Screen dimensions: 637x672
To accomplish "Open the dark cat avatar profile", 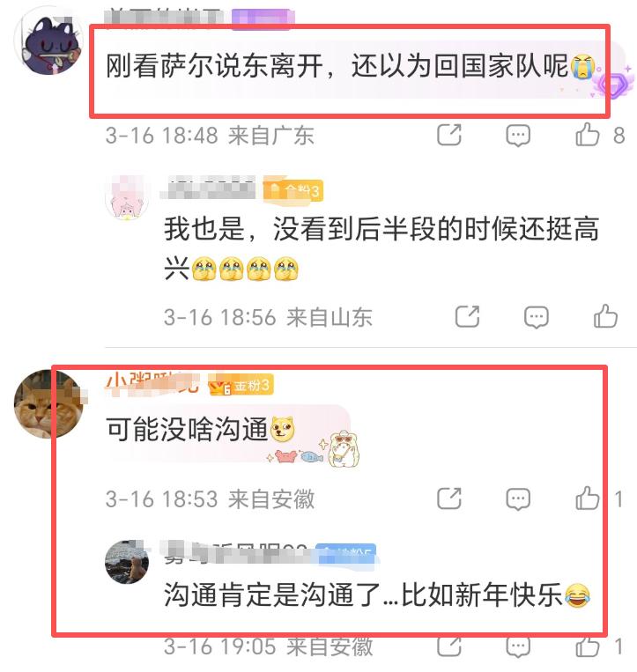I will (x=48, y=41).
